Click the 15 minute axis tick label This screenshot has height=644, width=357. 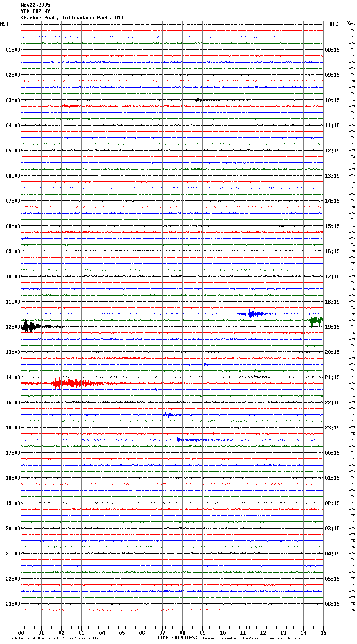point(323,633)
